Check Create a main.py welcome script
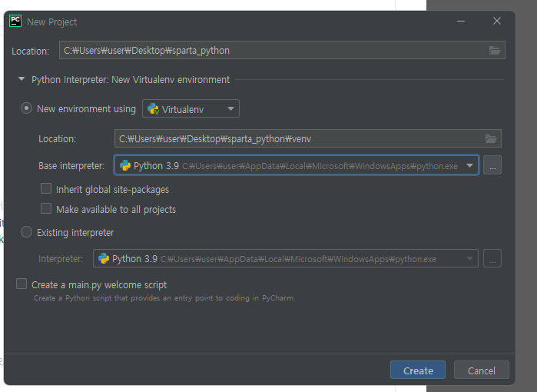537x392 pixels. click(22, 284)
